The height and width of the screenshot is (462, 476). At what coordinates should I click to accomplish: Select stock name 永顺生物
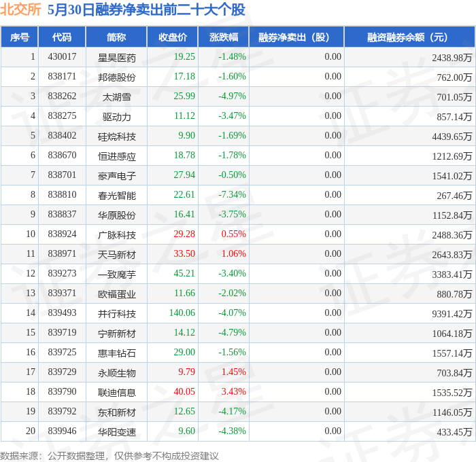[116, 373]
